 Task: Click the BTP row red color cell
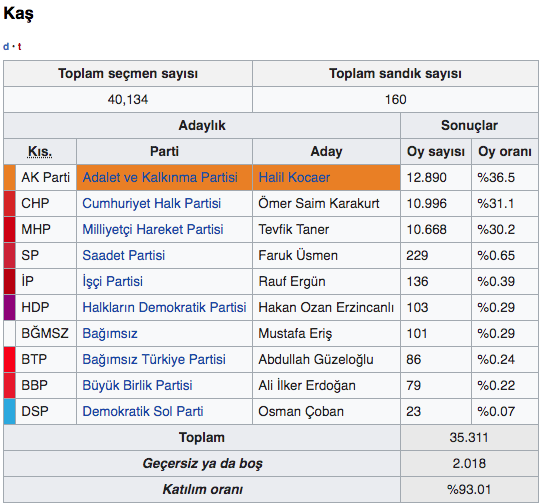(x=10, y=359)
